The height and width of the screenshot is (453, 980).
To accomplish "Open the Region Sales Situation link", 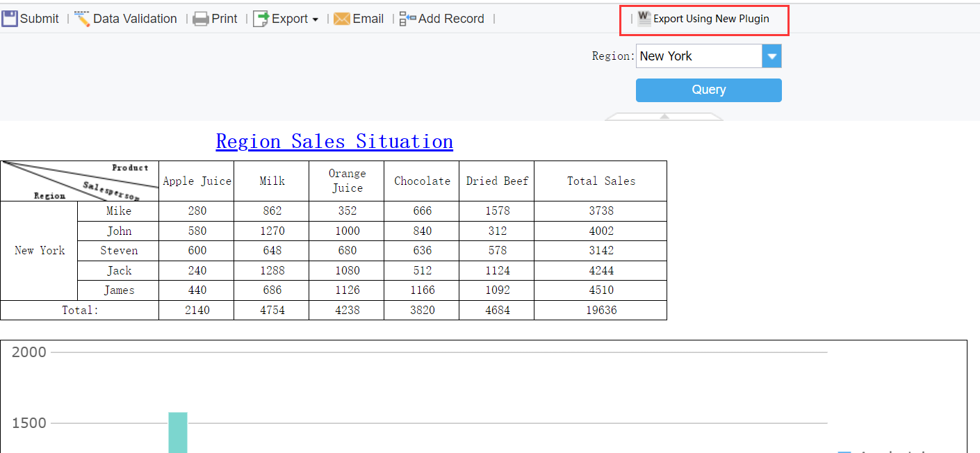I will tap(334, 141).
